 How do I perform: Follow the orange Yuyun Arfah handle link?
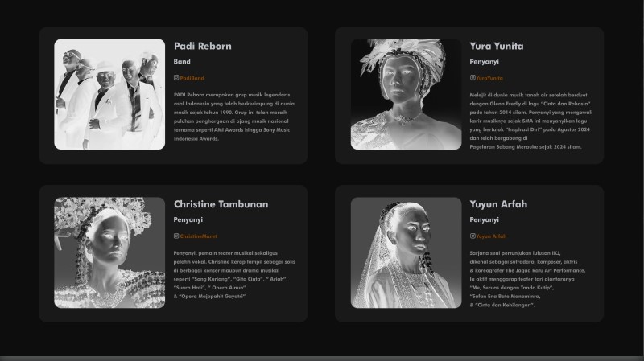(491, 236)
